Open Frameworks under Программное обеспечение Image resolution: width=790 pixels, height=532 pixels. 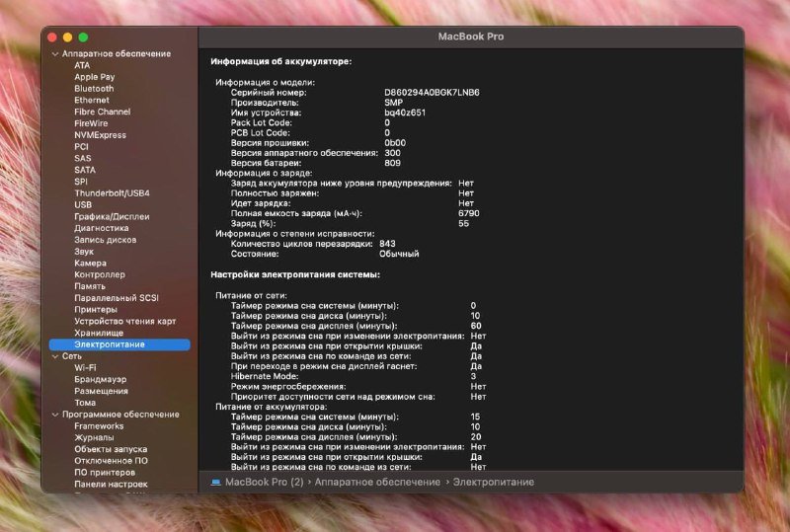click(99, 426)
